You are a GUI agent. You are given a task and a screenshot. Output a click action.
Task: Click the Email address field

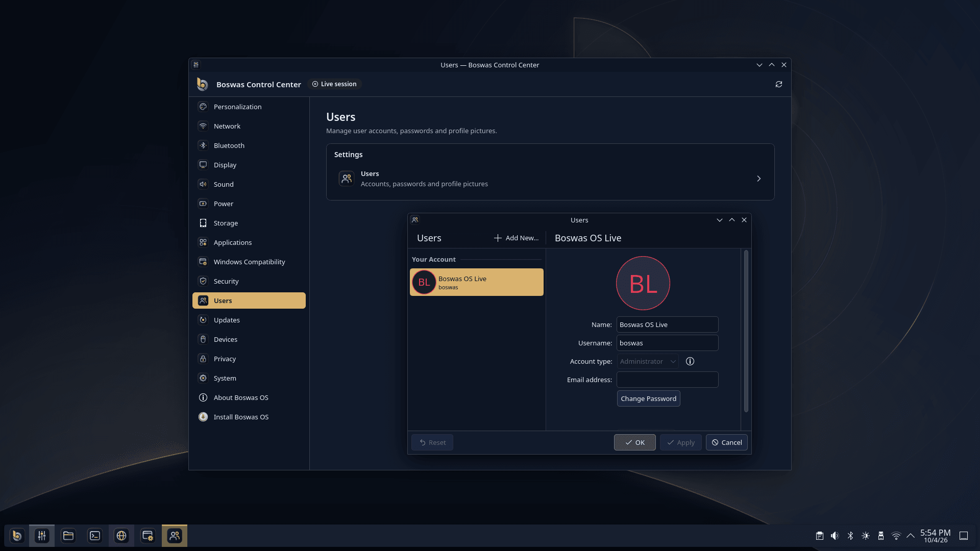pyautogui.click(x=668, y=380)
